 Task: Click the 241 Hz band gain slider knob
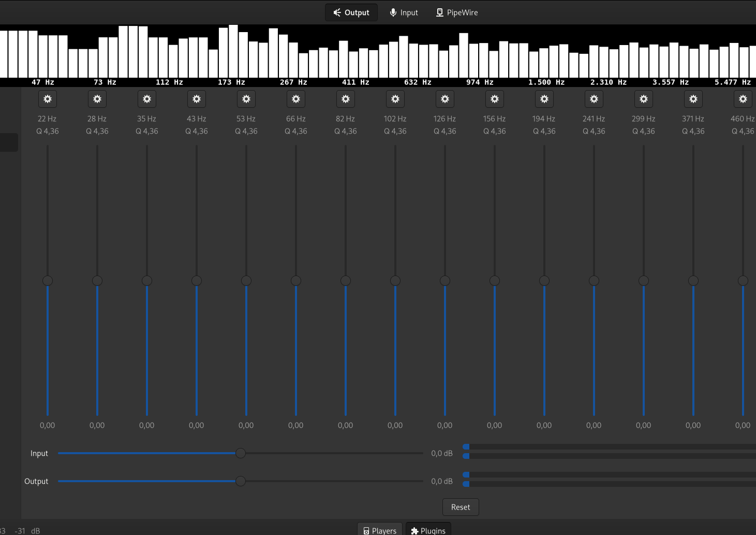tap(594, 281)
